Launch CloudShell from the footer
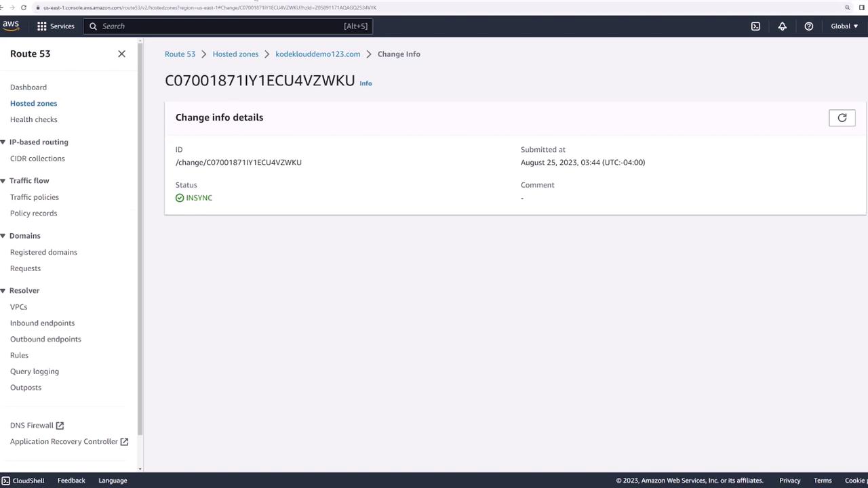 [x=23, y=481]
